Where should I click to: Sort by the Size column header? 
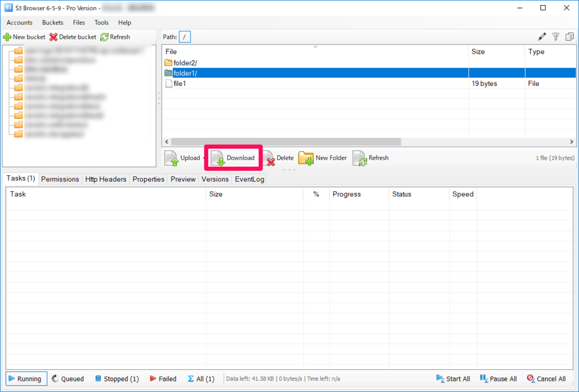(496, 51)
